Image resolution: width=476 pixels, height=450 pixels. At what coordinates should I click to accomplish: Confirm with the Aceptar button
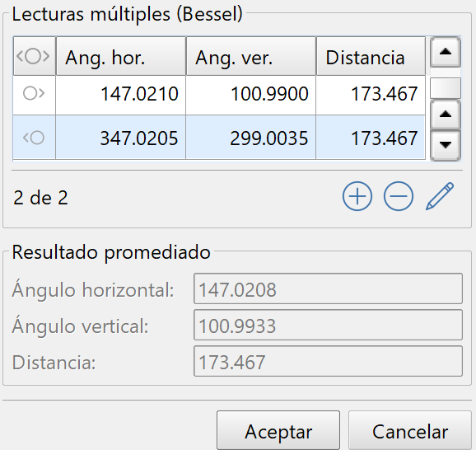tap(278, 431)
